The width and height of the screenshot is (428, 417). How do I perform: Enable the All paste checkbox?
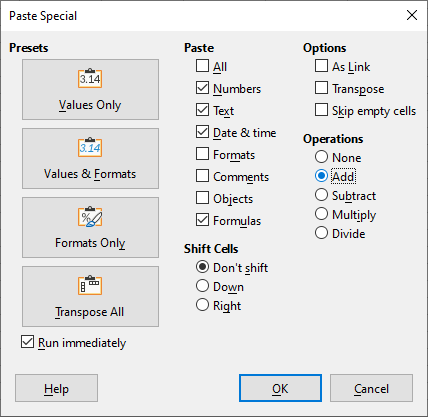[x=202, y=66]
